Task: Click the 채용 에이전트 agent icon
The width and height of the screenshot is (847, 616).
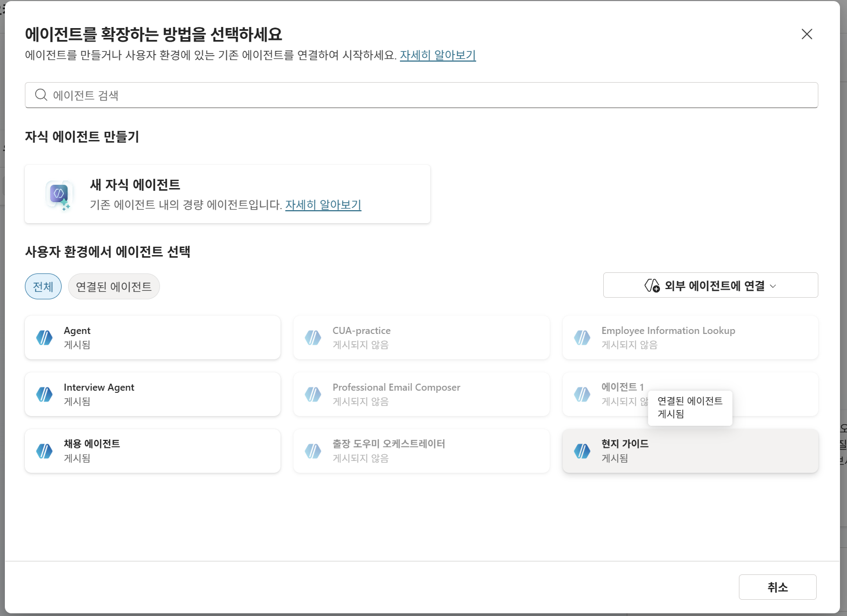Action: pyautogui.click(x=44, y=451)
